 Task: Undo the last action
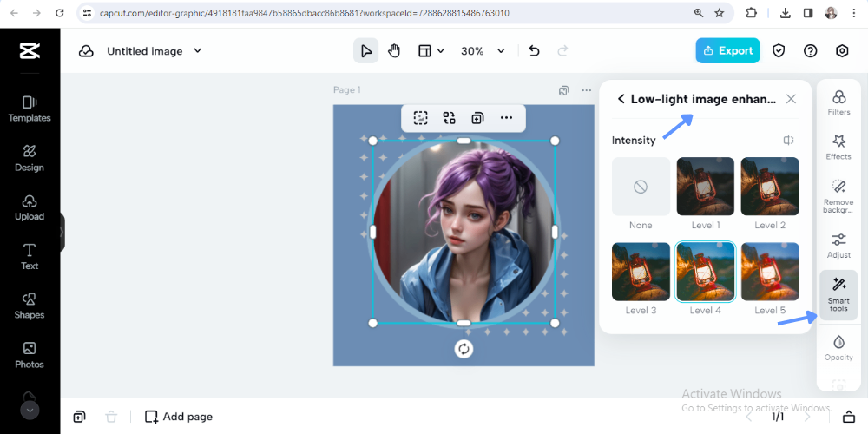point(534,51)
